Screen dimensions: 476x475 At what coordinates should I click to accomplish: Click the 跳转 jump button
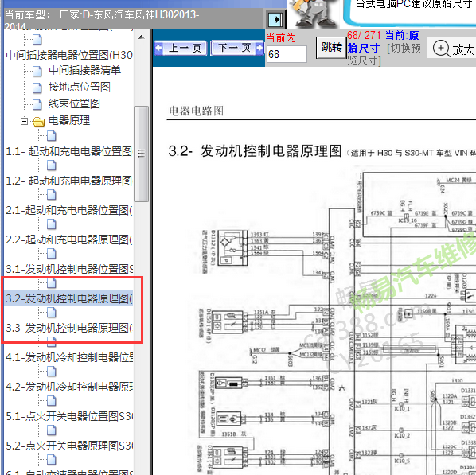[x=331, y=48]
